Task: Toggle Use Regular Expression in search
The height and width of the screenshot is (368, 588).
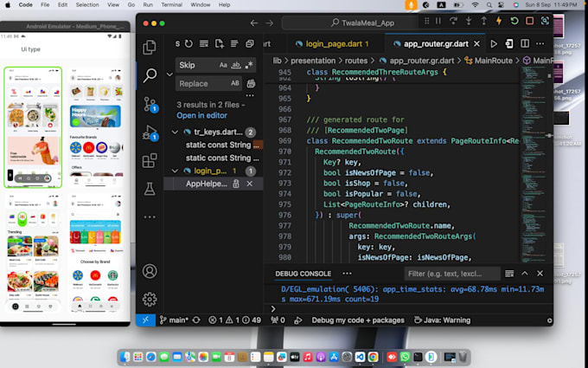Action: (249, 65)
